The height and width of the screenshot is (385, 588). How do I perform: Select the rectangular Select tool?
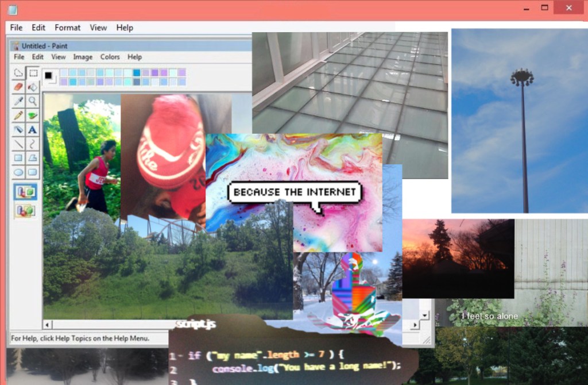[x=33, y=73]
